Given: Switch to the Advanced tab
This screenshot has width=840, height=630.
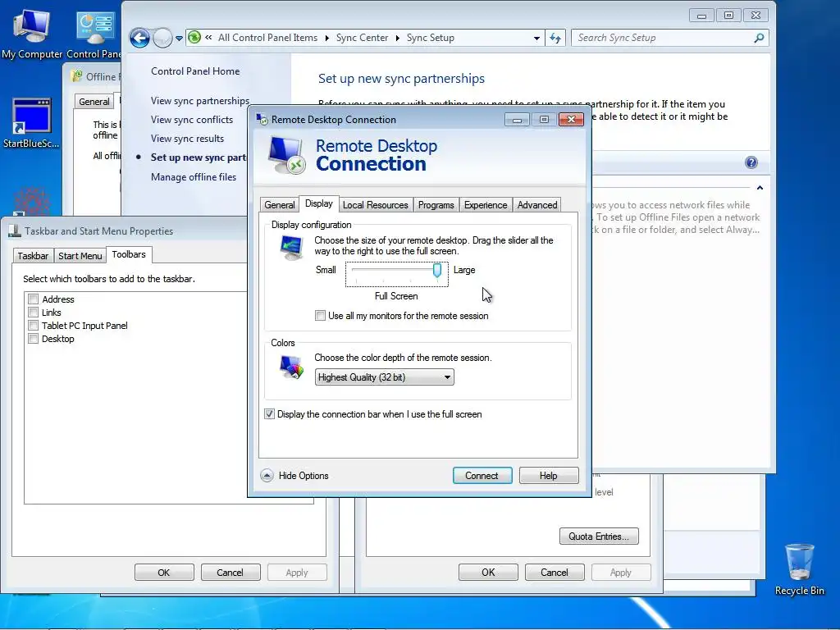Looking at the screenshot, I should (537, 204).
